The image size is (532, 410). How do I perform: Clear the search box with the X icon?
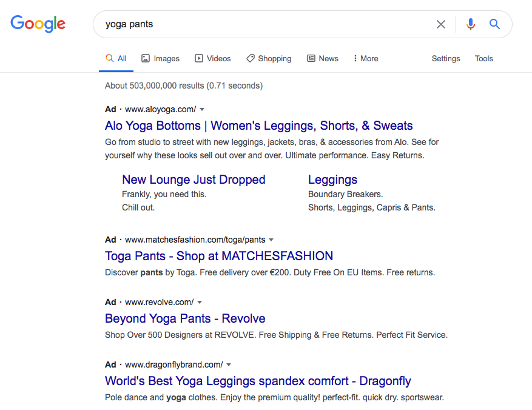click(x=441, y=24)
